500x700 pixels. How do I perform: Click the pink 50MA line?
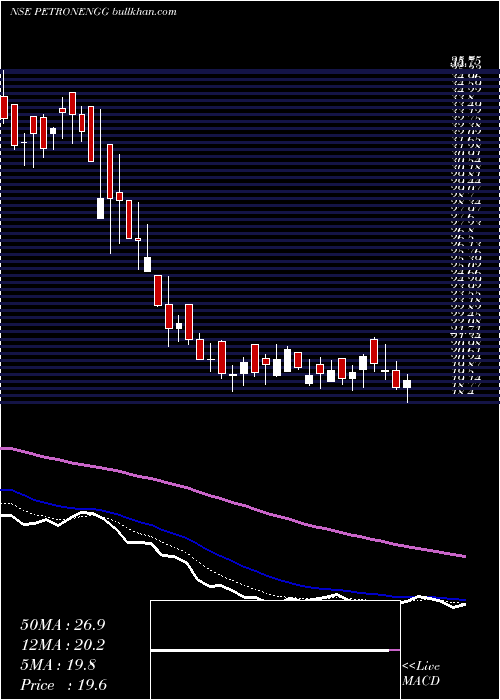[x=232, y=502]
